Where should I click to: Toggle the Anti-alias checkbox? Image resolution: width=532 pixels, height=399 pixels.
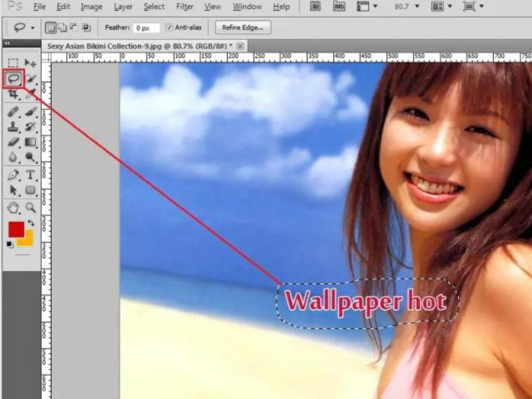(170, 28)
